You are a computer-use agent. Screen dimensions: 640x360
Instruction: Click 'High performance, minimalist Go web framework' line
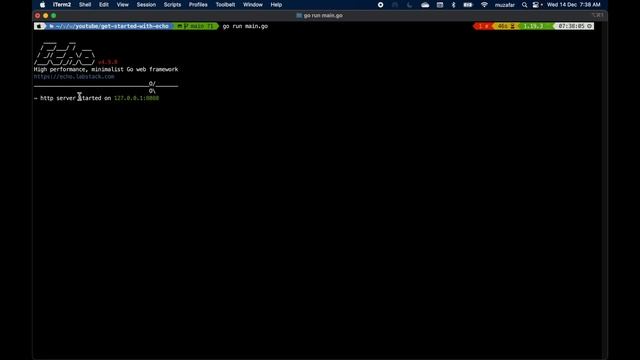106,69
